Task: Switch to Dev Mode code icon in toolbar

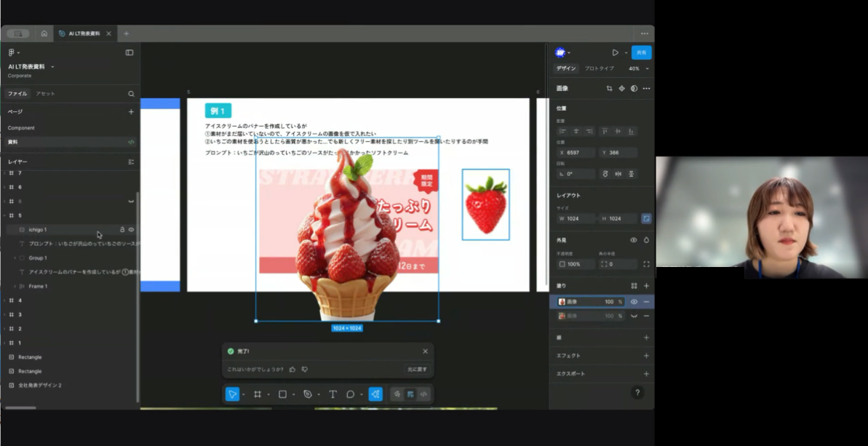Action: (423, 394)
